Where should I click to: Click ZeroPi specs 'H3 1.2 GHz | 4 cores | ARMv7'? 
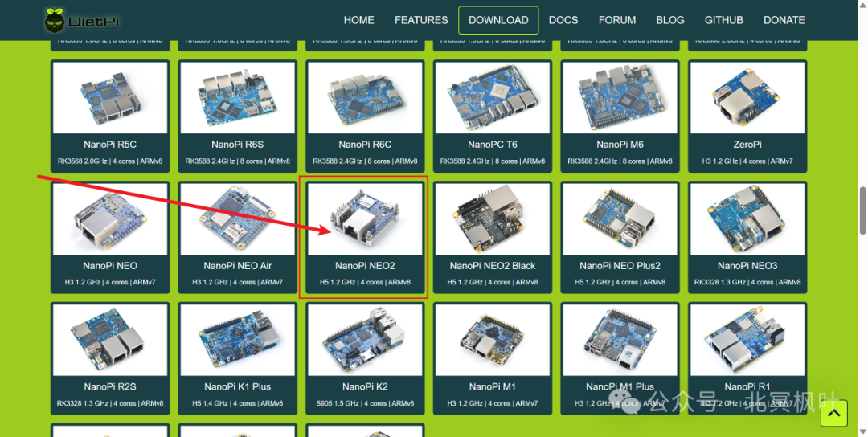[747, 161]
